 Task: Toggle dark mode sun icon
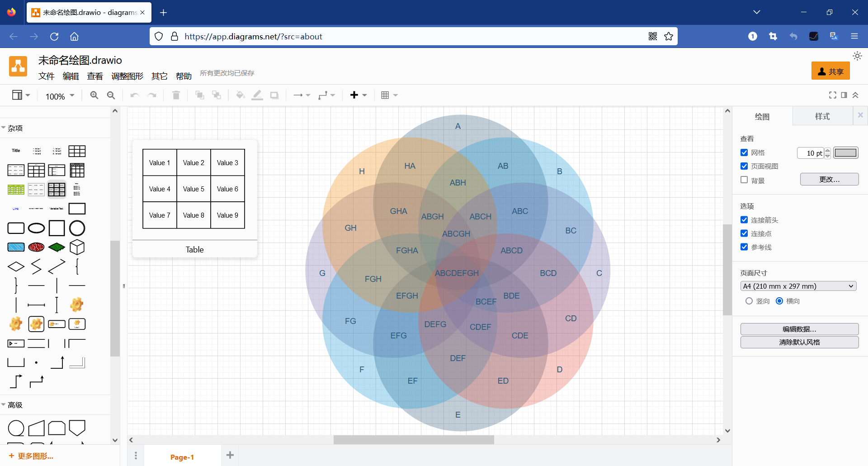tap(857, 56)
